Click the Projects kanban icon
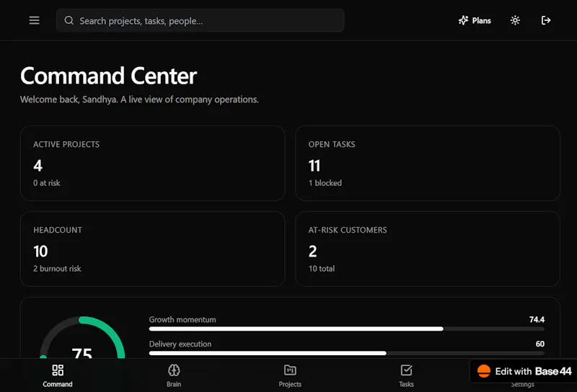The image size is (577, 392). (290, 370)
